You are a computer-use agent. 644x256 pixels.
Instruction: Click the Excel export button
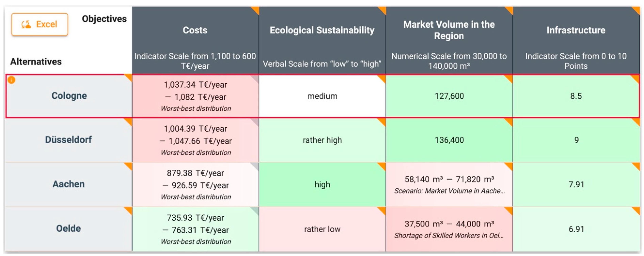click(39, 24)
